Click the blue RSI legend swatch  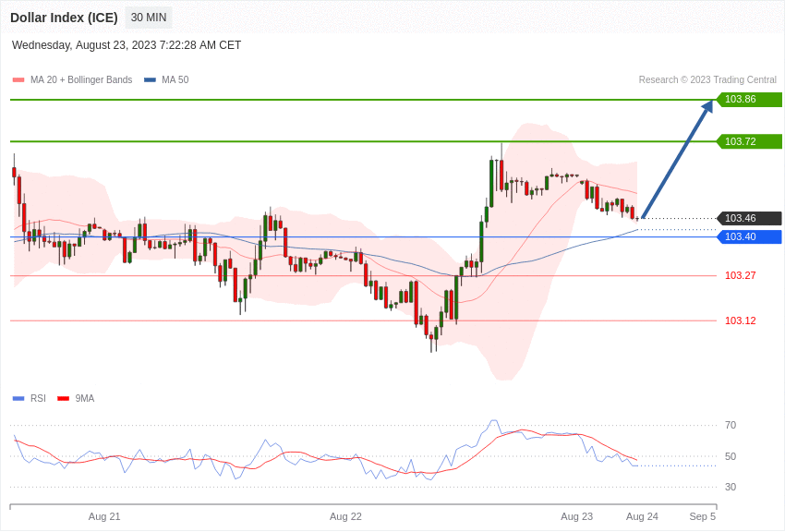coord(18,399)
